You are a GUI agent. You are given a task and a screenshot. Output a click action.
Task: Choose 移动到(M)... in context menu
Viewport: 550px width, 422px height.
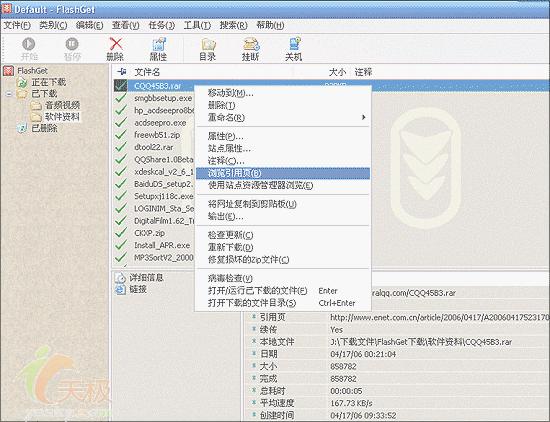(x=283, y=93)
